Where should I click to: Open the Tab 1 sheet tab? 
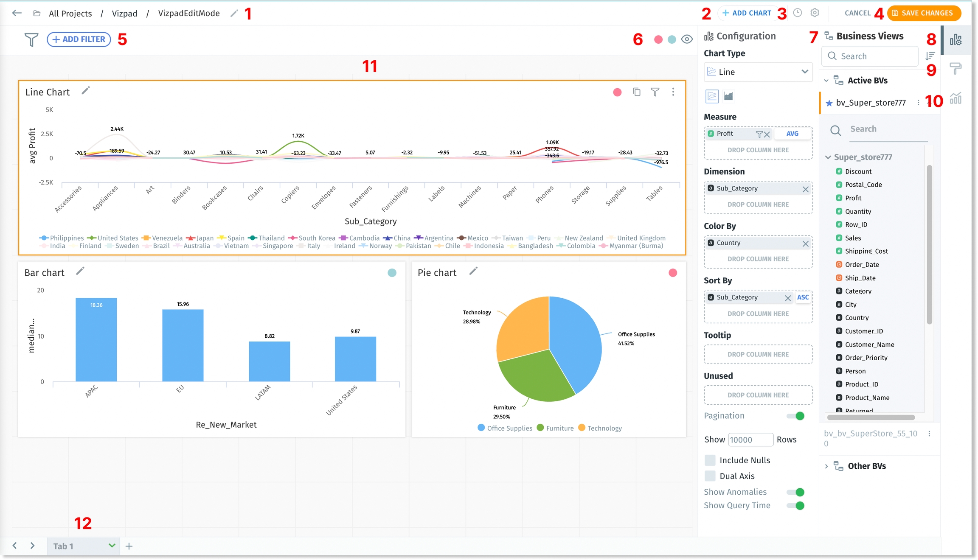click(64, 546)
